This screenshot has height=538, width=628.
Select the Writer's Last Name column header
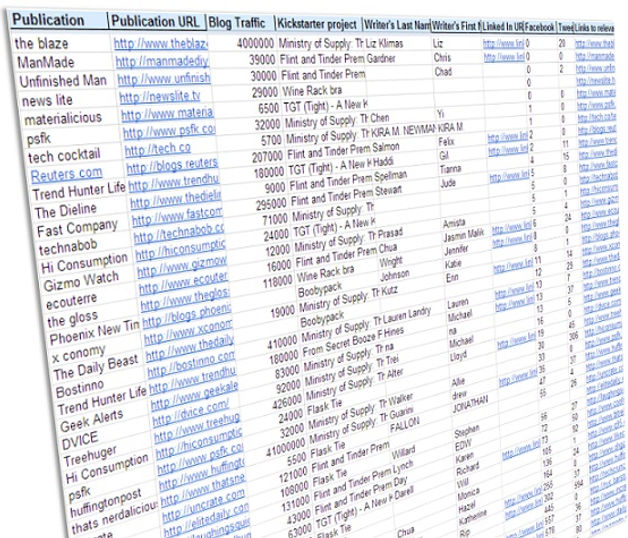click(x=397, y=25)
